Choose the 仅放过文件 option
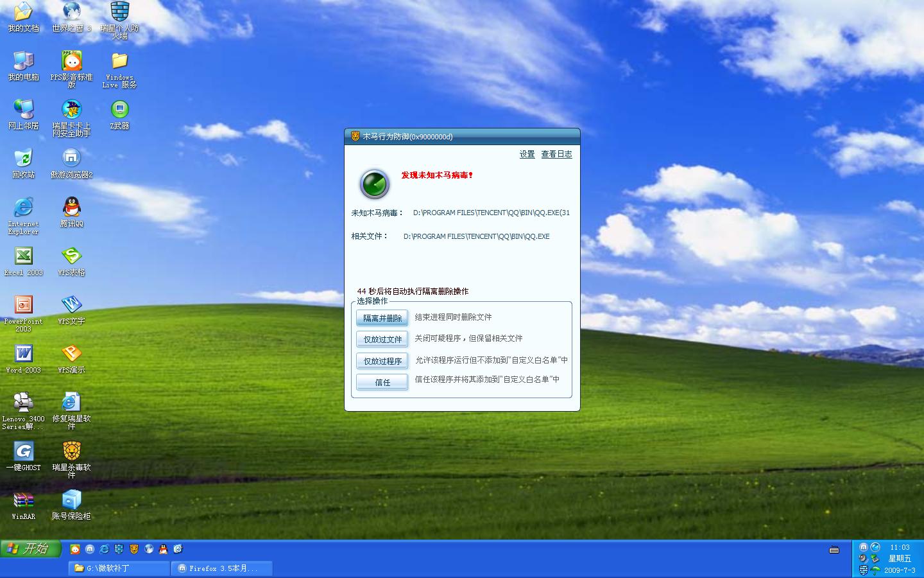Image resolution: width=924 pixels, height=578 pixels. 382,339
